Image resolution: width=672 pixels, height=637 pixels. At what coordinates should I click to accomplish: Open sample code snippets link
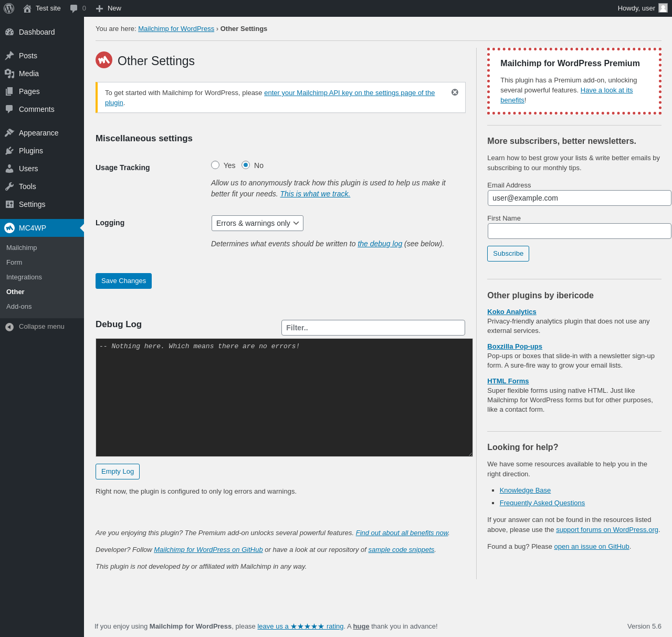pos(401,550)
